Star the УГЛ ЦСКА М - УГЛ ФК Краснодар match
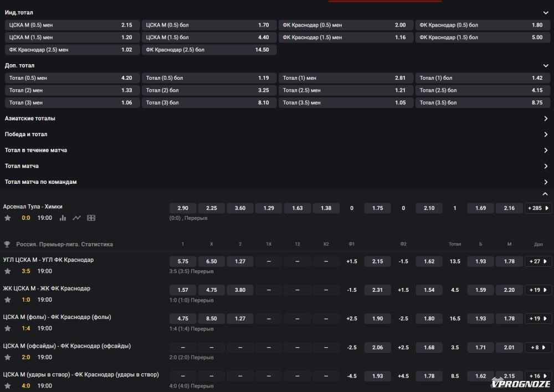The height and width of the screenshot is (392, 554). click(x=7, y=271)
